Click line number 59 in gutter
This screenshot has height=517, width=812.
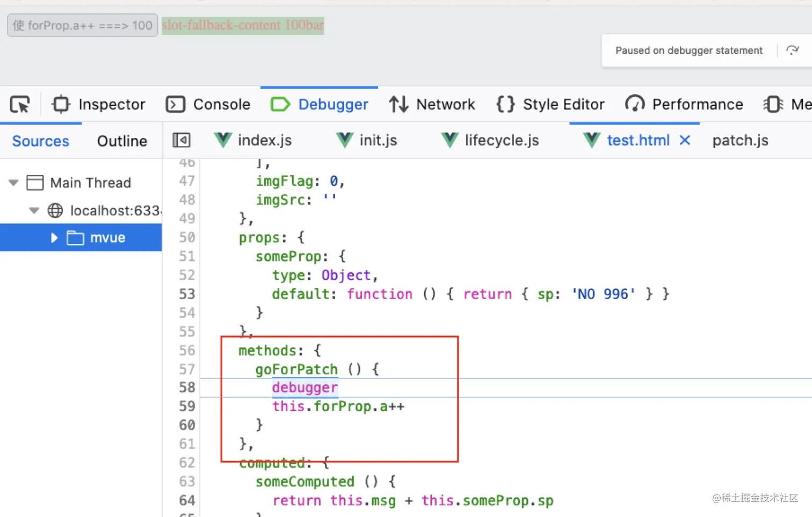(187, 406)
